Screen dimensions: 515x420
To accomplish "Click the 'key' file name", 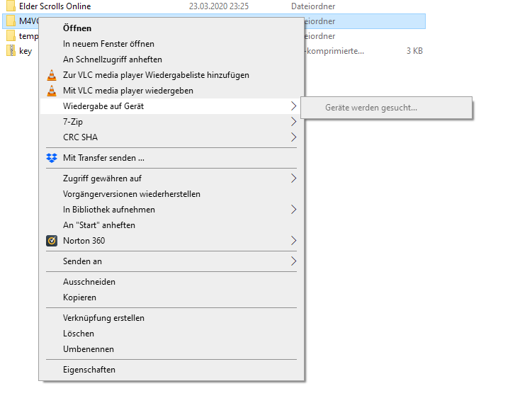I will [x=26, y=51].
